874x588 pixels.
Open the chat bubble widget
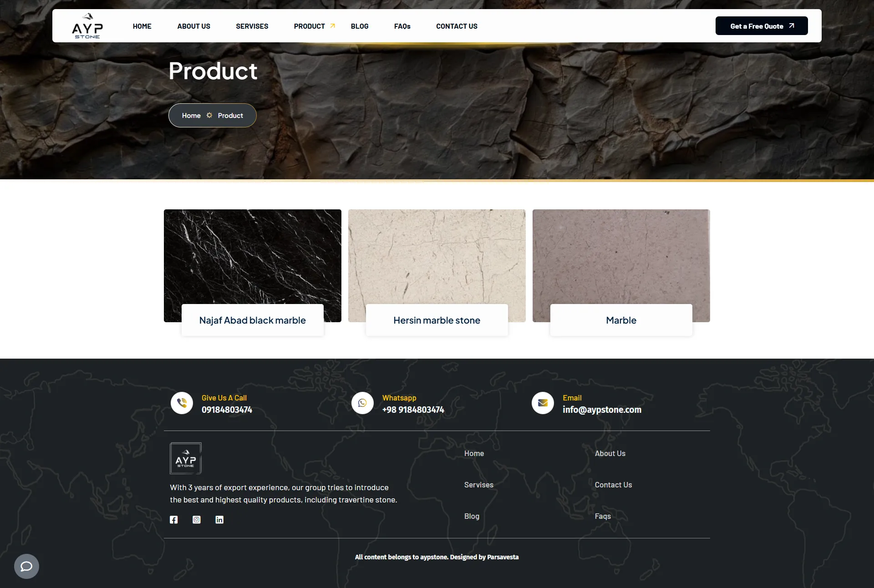(x=26, y=566)
